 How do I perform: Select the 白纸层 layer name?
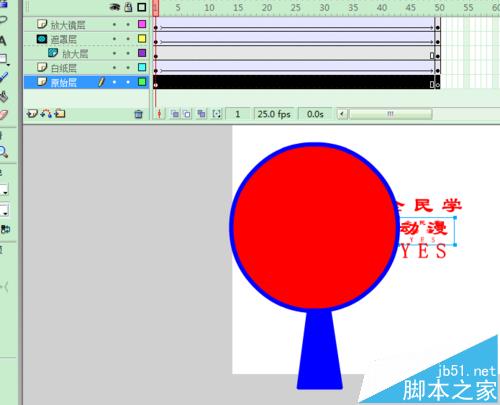pyautogui.click(x=64, y=68)
